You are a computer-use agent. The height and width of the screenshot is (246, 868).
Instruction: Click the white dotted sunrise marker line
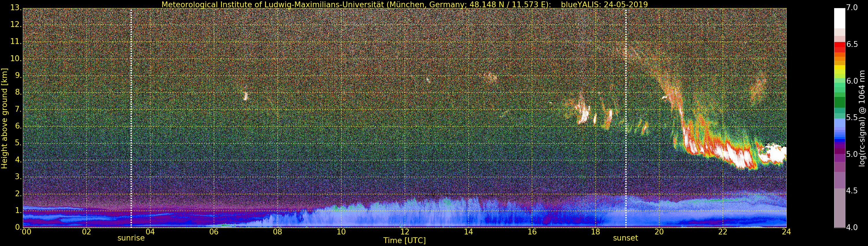(131, 118)
